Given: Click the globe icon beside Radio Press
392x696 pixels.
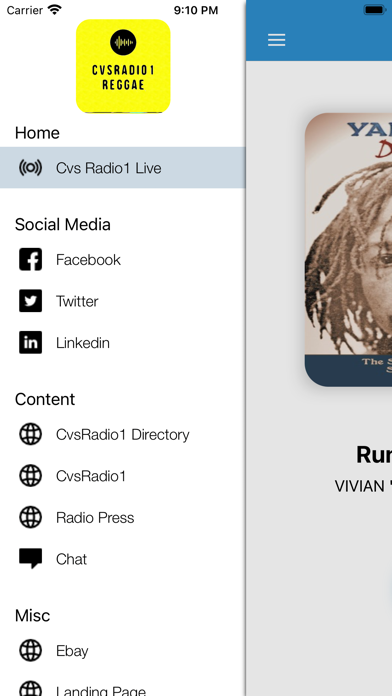Looking at the screenshot, I should [x=30, y=517].
